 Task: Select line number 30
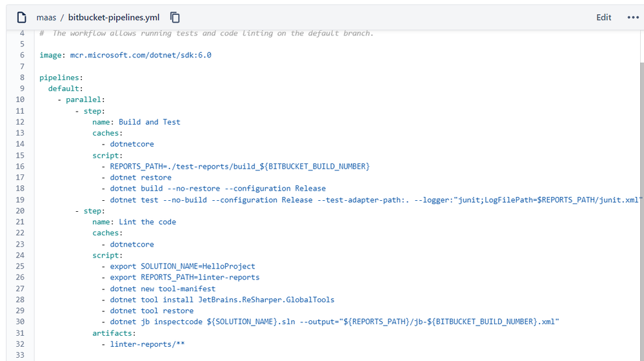tap(20, 322)
